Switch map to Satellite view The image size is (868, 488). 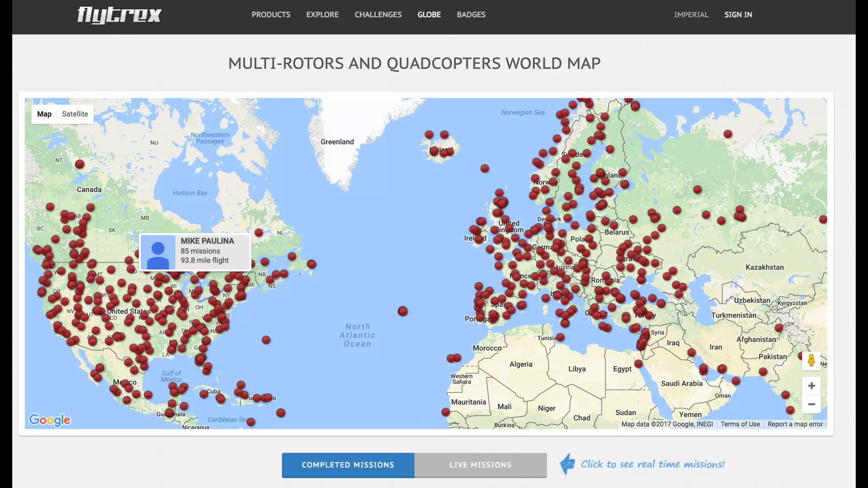point(75,114)
